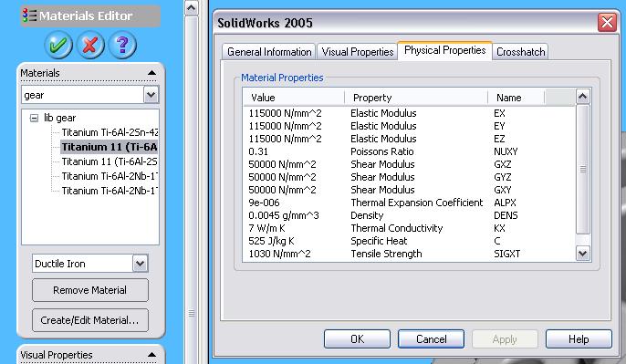Image resolution: width=626 pixels, height=364 pixels.
Task: Select the Poissons Ratio row
Action: tap(409, 151)
